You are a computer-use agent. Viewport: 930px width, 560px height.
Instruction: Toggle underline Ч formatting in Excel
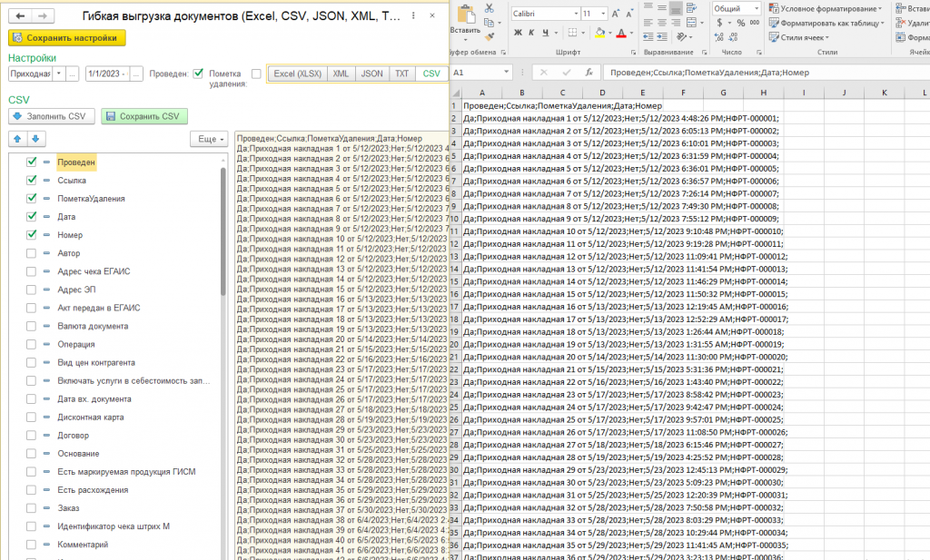click(546, 33)
